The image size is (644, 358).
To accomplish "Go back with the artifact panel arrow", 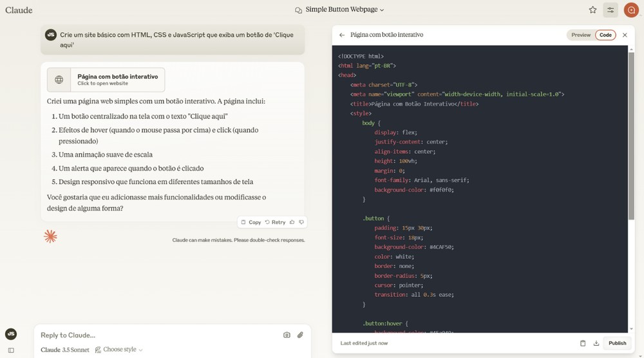I will [x=342, y=35].
